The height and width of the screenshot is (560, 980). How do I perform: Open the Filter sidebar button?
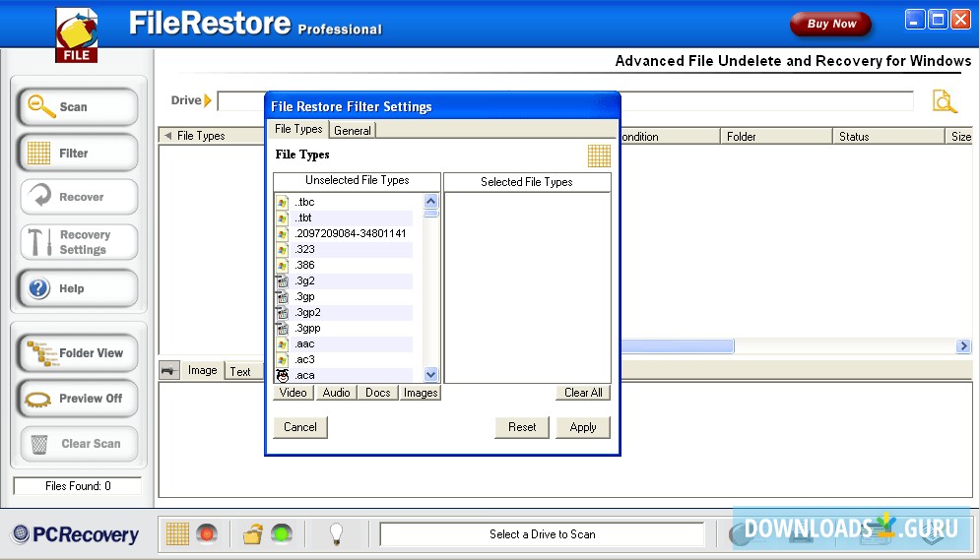click(78, 153)
